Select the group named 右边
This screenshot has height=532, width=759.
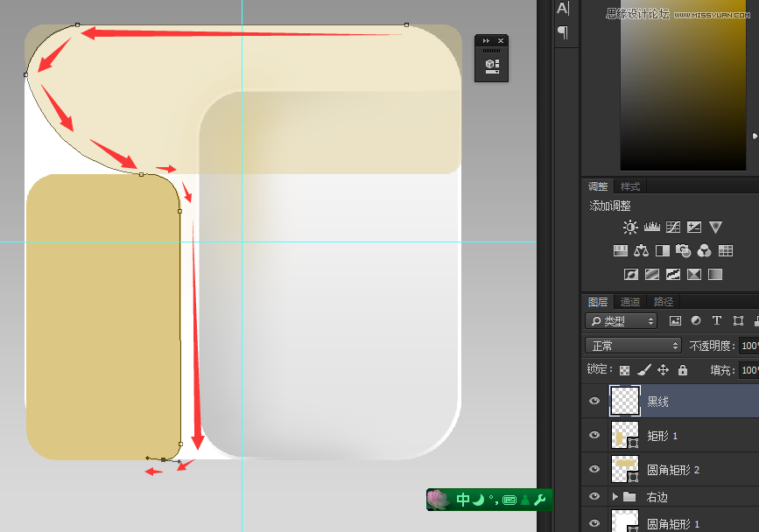657,497
